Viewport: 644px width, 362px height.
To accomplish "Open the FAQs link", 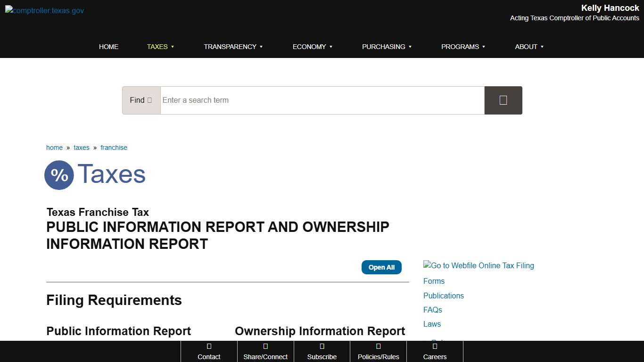I will pos(432,310).
